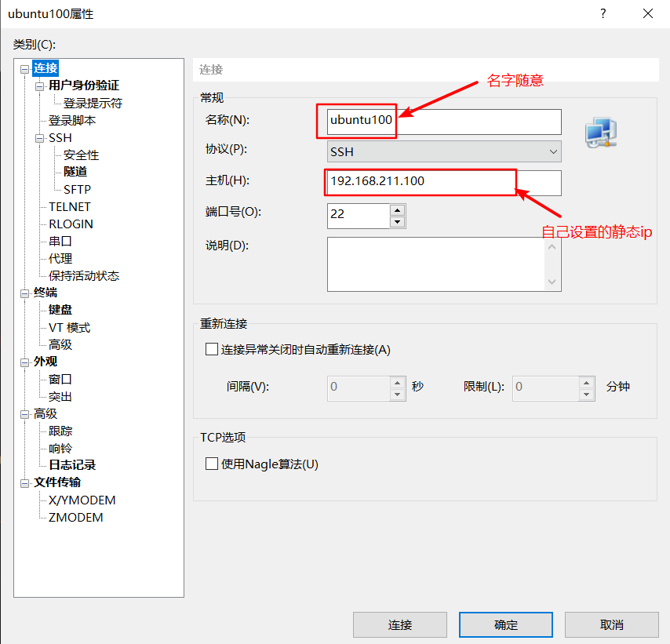670x644 pixels.
Task: Collapse the 用户身份验证 tree node
Action: point(40,86)
